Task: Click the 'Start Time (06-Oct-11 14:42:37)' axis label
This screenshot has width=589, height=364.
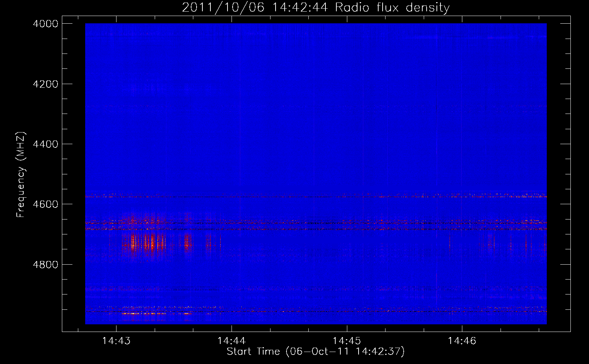Action: [x=316, y=352]
